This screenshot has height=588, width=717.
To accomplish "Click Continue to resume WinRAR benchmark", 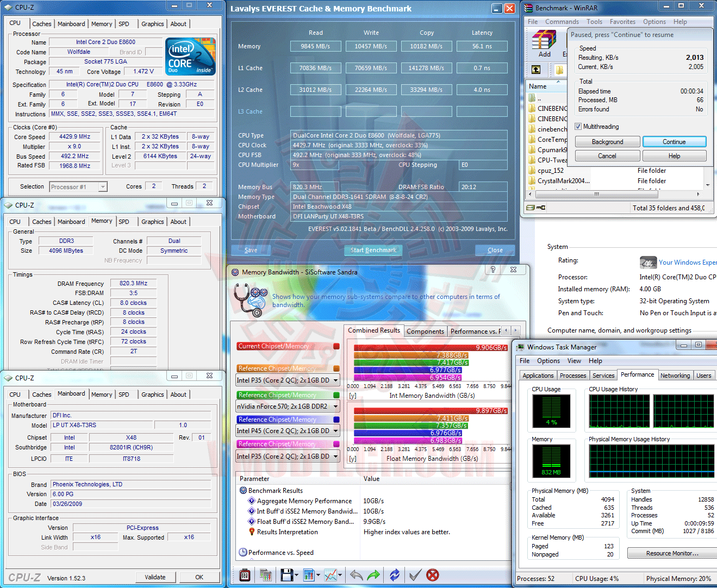I will [674, 142].
